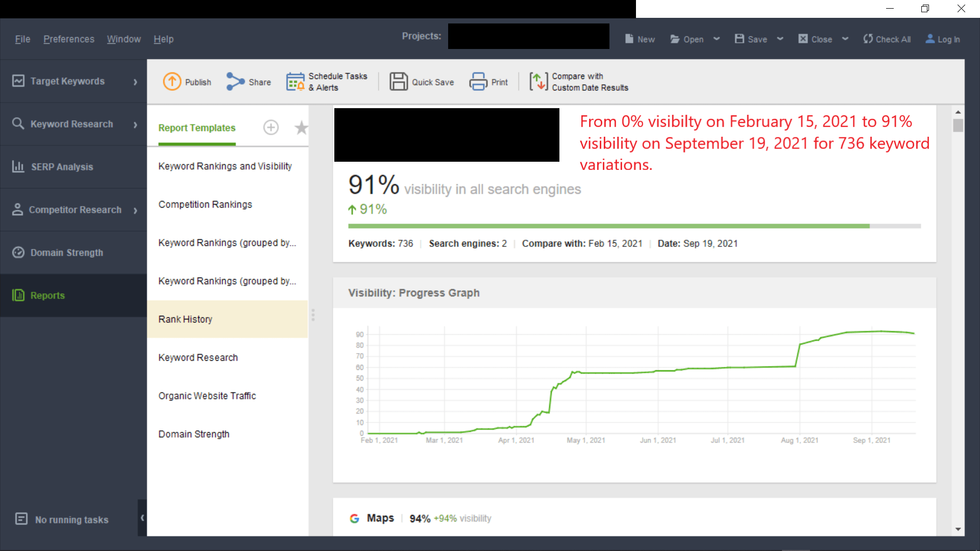Click the Quick Save floppy icon
This screenshot has height=551, width=980.
tap(399, 82)
